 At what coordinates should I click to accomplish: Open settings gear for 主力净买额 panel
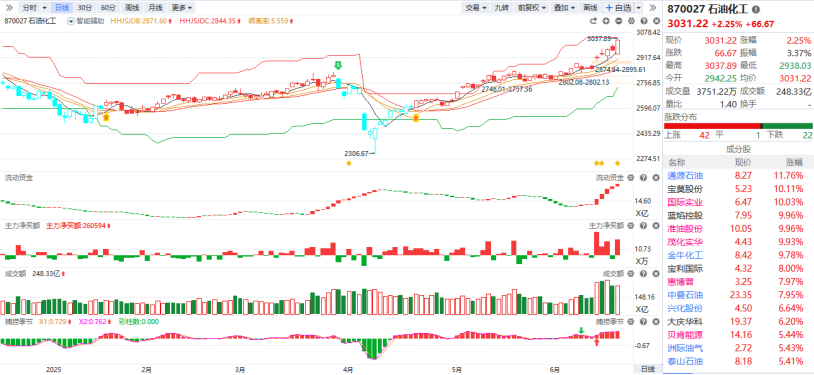pyautogui.click(x=631, y=225)
